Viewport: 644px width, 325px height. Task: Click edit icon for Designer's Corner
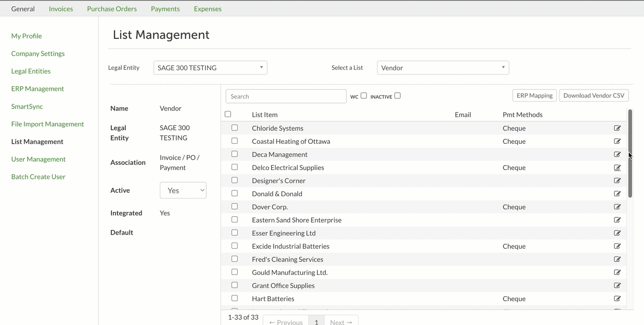pyautogui.click(x=617, y=180)
